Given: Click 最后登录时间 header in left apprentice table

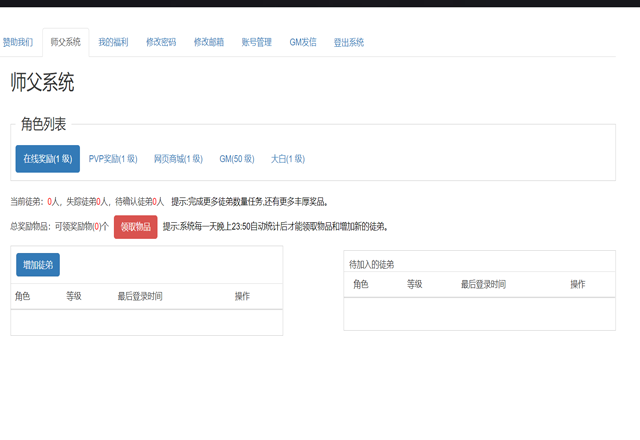Looking at the screenshot, I should click(140, 296).
